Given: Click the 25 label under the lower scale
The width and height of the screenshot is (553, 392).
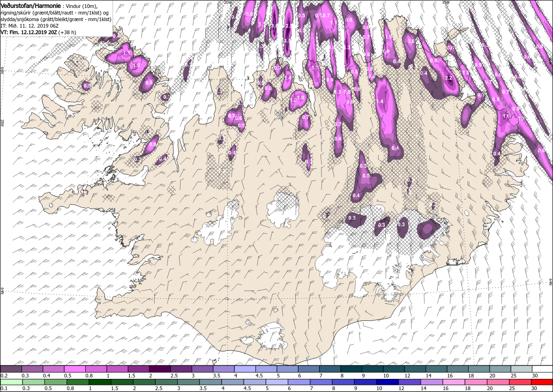Looking at the screenshot, I should click(512, 389).
